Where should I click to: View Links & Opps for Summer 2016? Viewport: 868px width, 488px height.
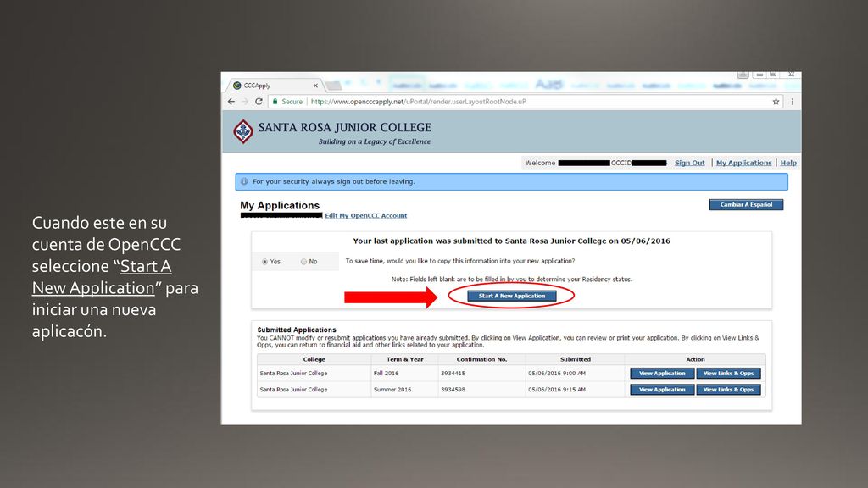(728, 390)
